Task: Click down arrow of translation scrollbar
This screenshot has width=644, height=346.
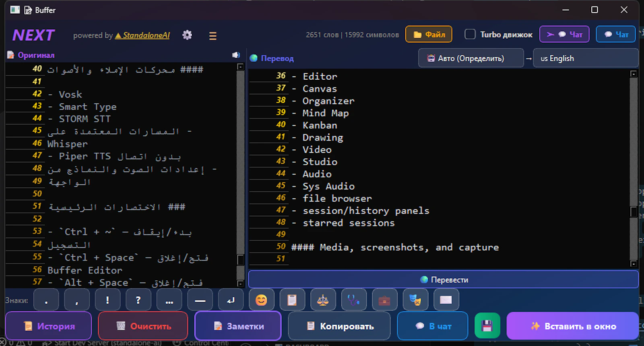Action: (634, 264)
